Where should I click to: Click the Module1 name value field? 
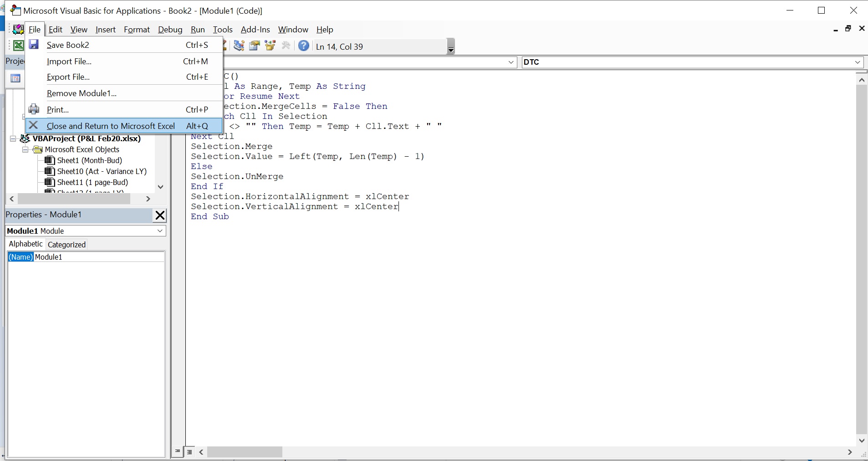(x=99, y=257)
